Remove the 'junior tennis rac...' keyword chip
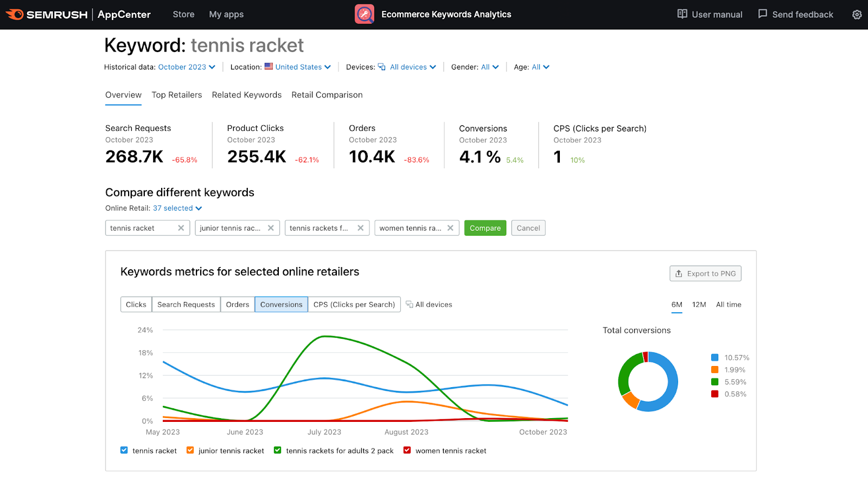 (271, 228)
